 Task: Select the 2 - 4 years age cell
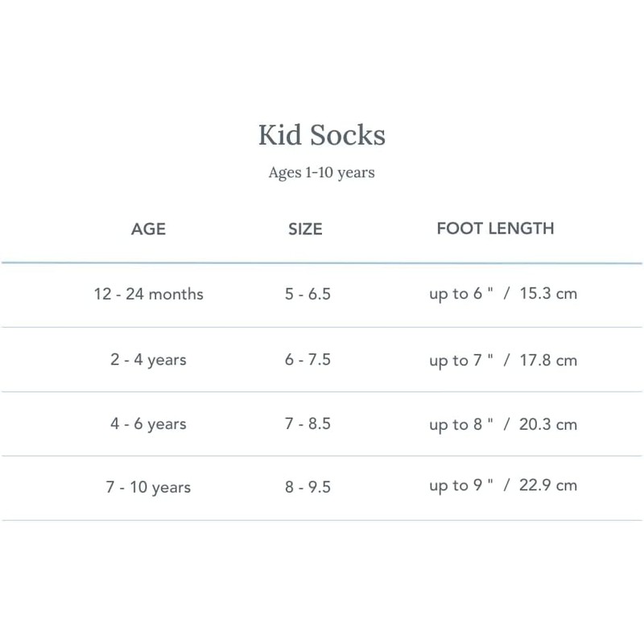[148, 360]
